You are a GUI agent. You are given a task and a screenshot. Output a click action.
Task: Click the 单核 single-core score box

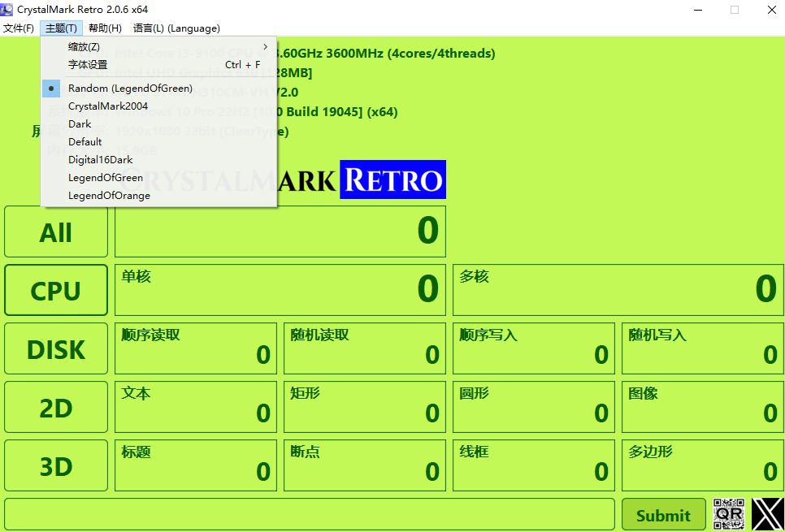pos(280,290)
